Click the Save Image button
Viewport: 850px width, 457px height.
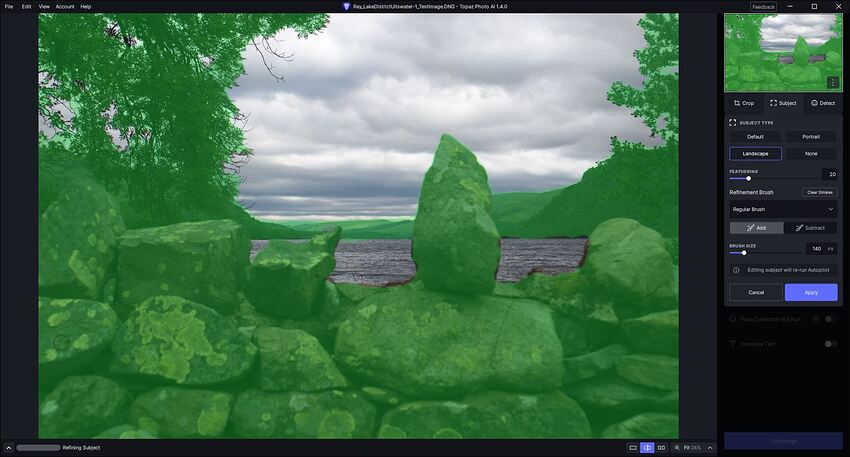coord(783,441)
